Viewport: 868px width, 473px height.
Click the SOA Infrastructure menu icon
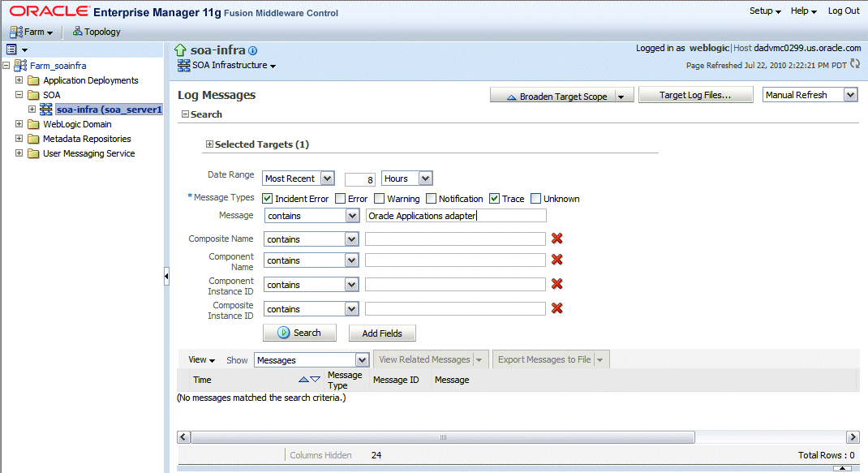click(184, 66)
